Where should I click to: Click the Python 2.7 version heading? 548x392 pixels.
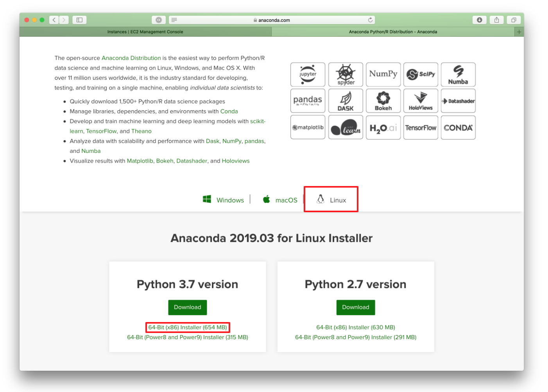click(x=356, y=284)
